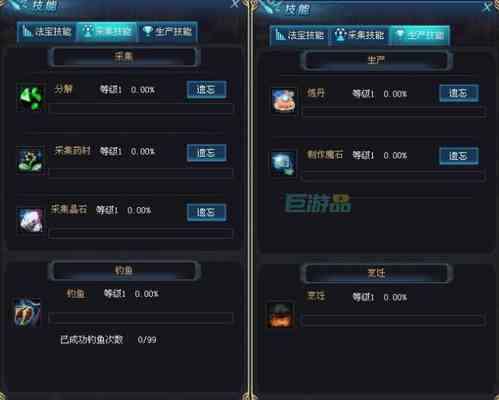Forget the 分解 skill with 遗忘 button
The width and height of the screenshot is (499, 400).
pyautogui.click(x=206, y=89)
